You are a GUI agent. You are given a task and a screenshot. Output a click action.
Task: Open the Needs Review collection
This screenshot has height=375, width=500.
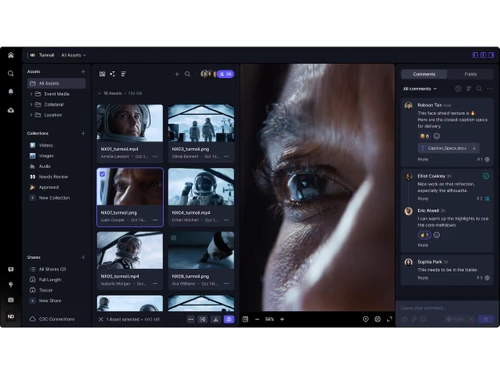click(x=53, y=177)
